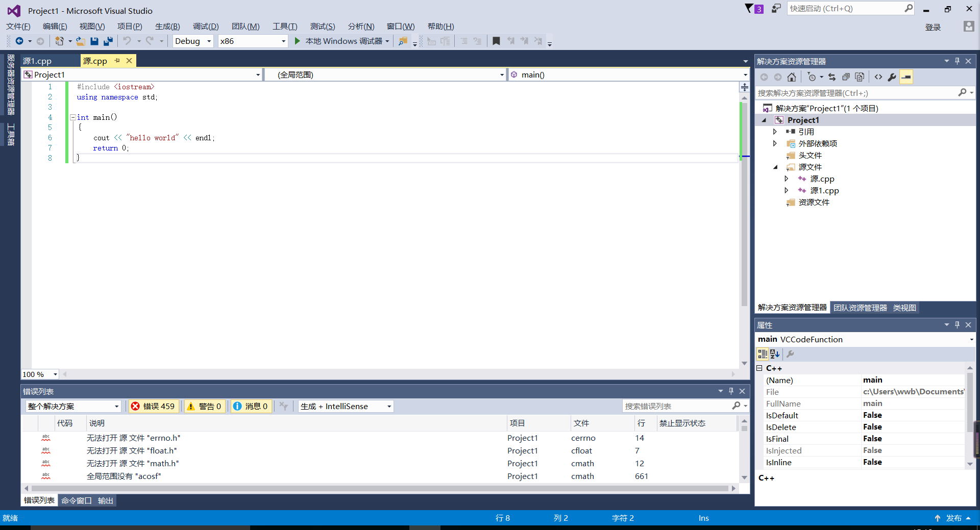
Task: Toggle auto-hide pin on 错误列表 panel
Action: [731, 391]
